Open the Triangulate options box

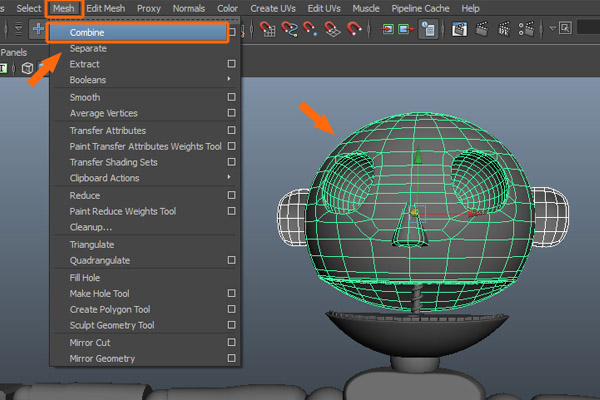(231, 245)
